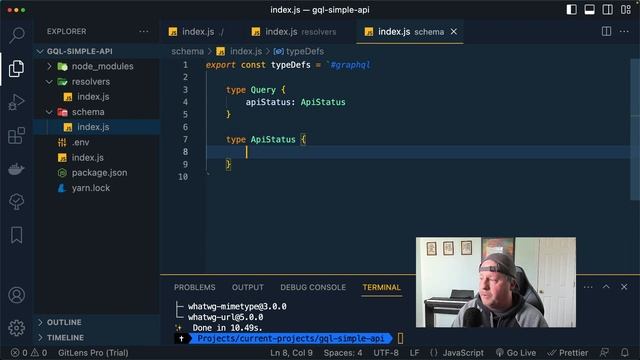Open the Extensions view

17,136
